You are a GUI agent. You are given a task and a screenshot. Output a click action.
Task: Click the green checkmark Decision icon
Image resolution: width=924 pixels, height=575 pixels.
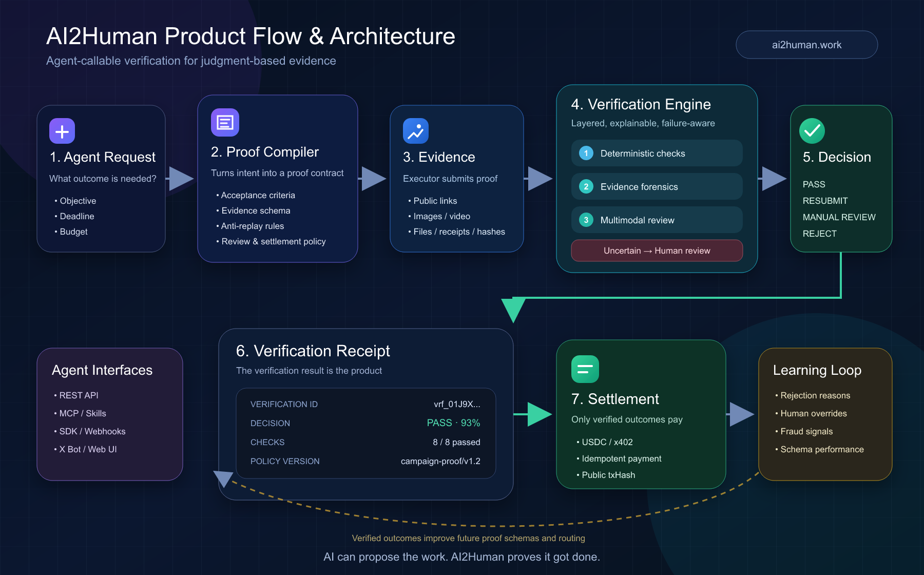(812, 131)
